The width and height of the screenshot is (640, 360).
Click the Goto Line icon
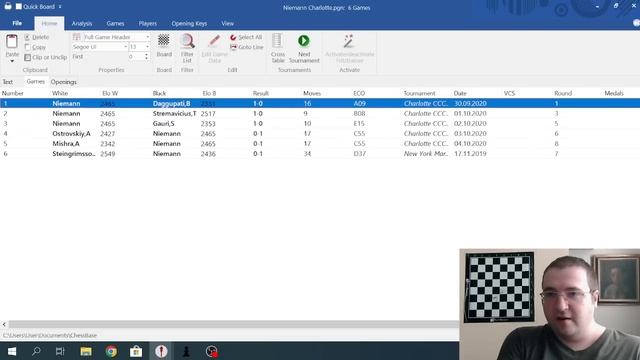(233, 47)
